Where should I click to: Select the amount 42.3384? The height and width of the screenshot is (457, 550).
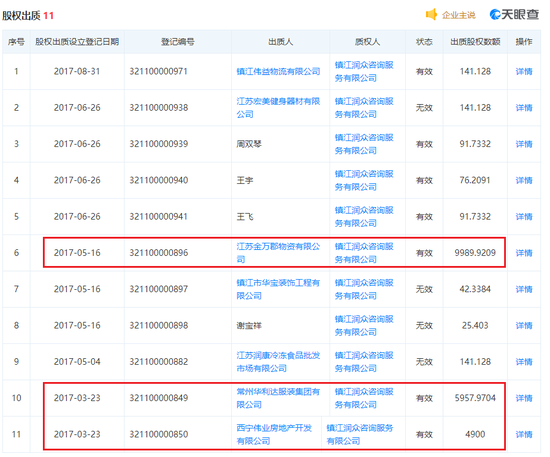coord(475,289)
